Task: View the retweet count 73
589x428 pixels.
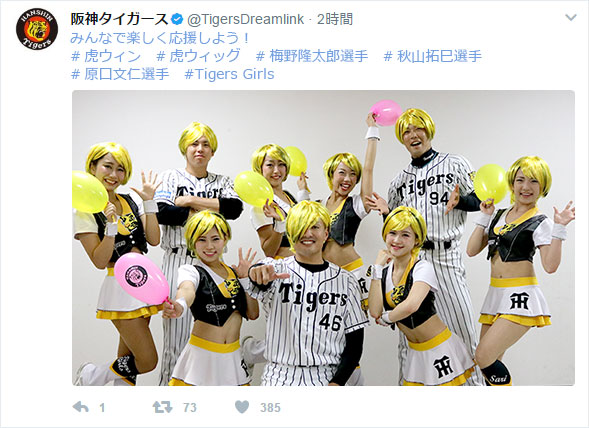Action: [190, 407]
